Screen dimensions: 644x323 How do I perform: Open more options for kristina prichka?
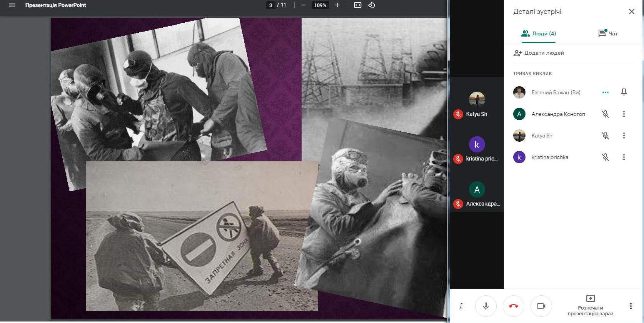624,157
